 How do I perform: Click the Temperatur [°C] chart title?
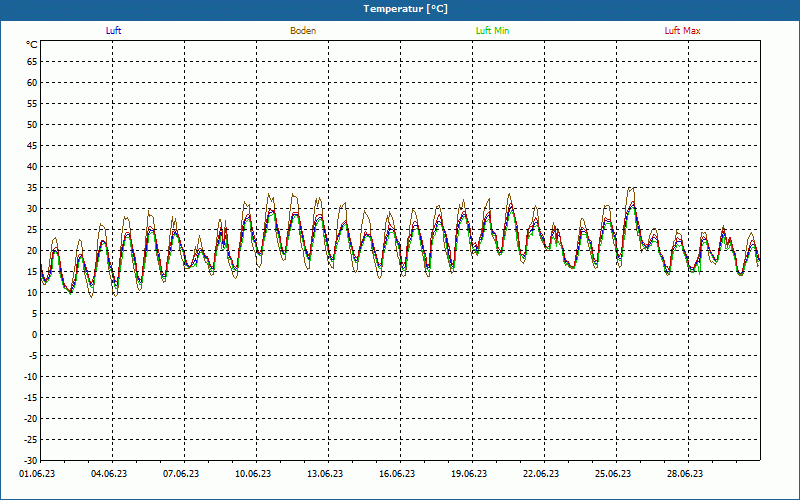pyautogui.click(x=406, y=9)
